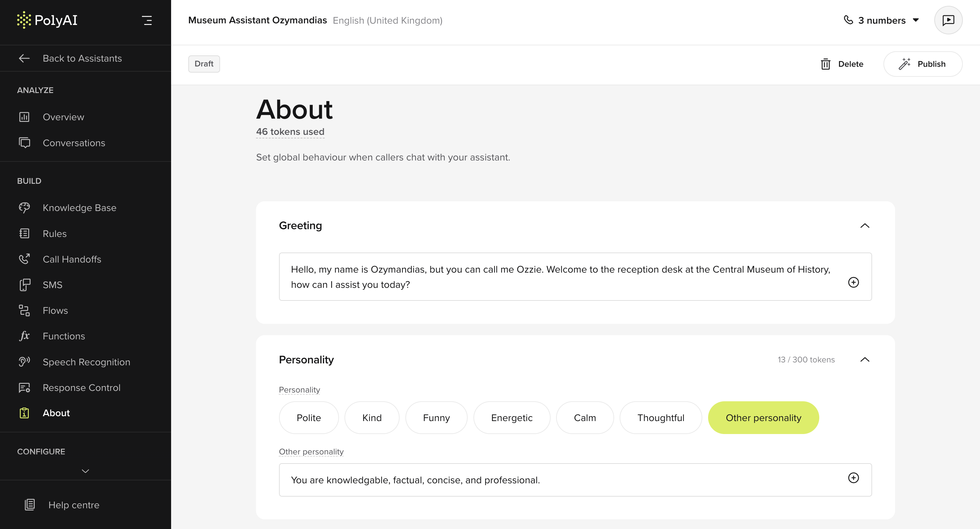Click the Knowledge Base brain icon

(24, 207)
